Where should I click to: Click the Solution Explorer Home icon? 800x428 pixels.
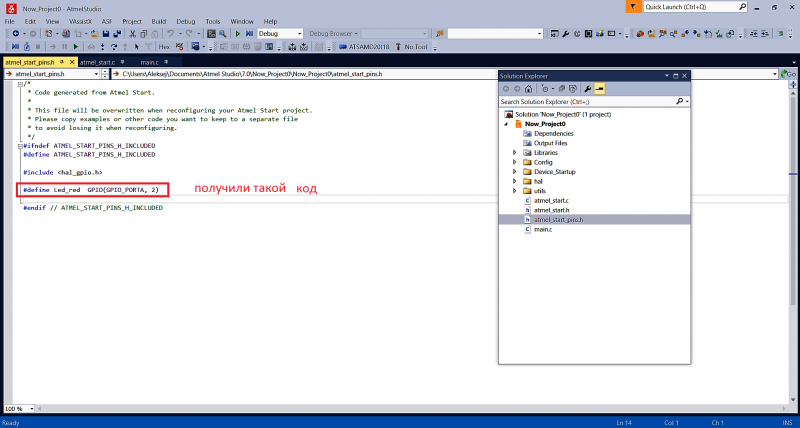point(529,89)
